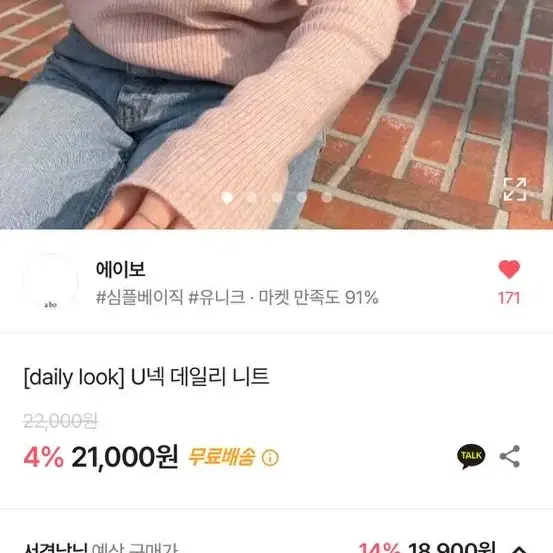Tap the fullscreen expand image icon
553x553 pixels.
(x=515, y=189)
